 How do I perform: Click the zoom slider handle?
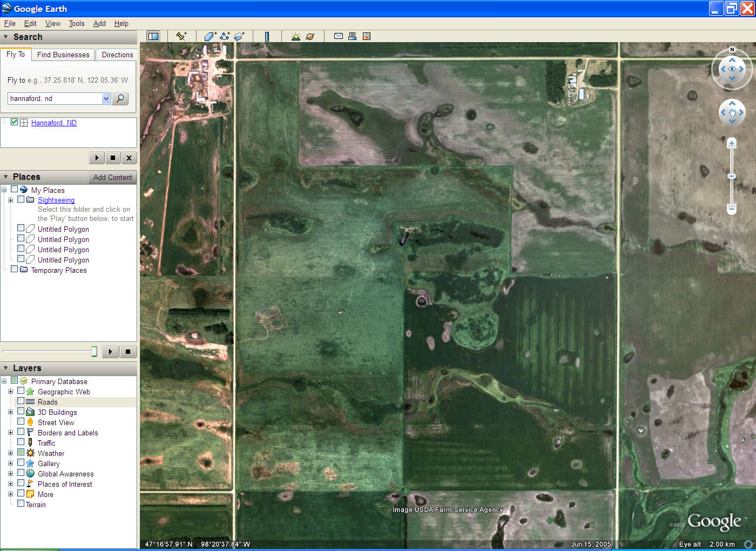point(732,176)
